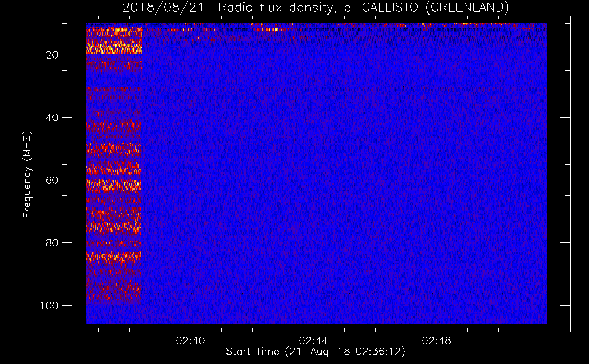Click the 40 frequency tick label
This screenshot has height=364, width=589.
[x=52, y=118]
